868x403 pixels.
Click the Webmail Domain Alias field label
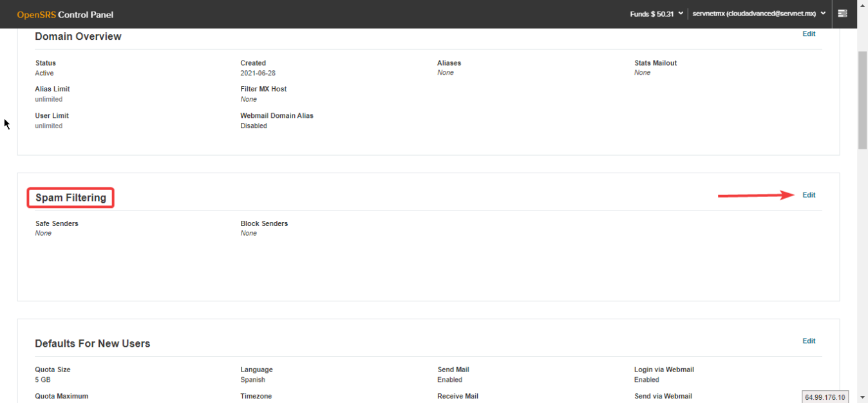[x=277, y=116]
